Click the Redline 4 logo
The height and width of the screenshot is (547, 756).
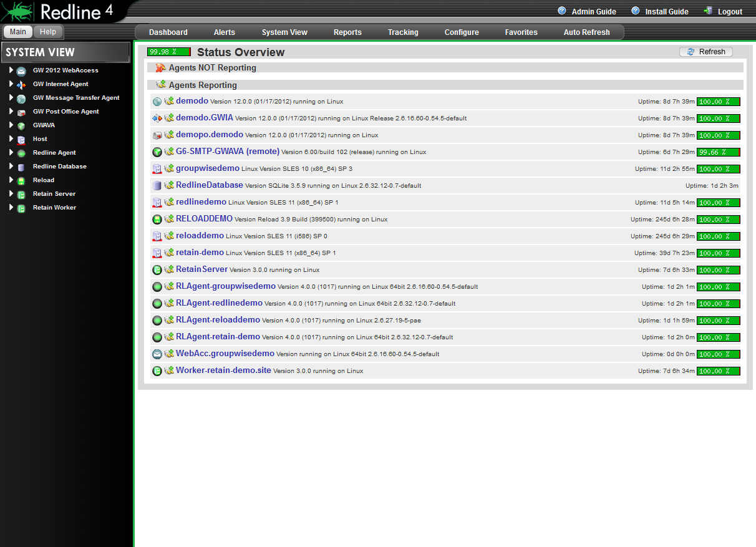pos(59,11)
